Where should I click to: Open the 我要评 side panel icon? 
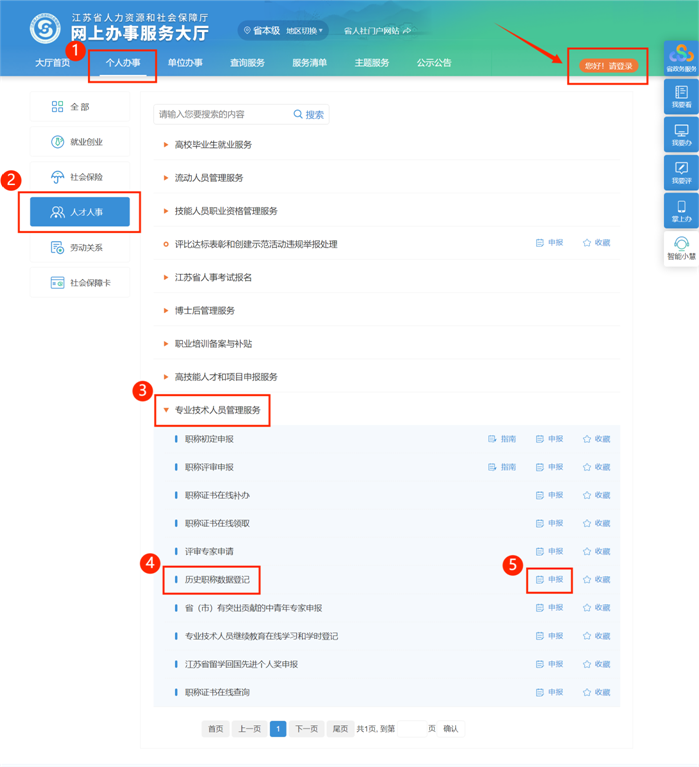[681, 172]
